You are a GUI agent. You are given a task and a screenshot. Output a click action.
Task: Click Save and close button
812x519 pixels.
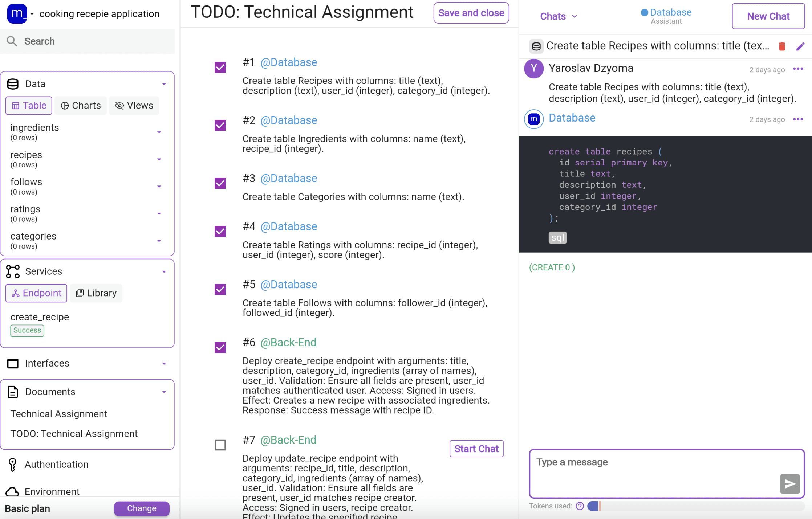click(x=471, y=13)
